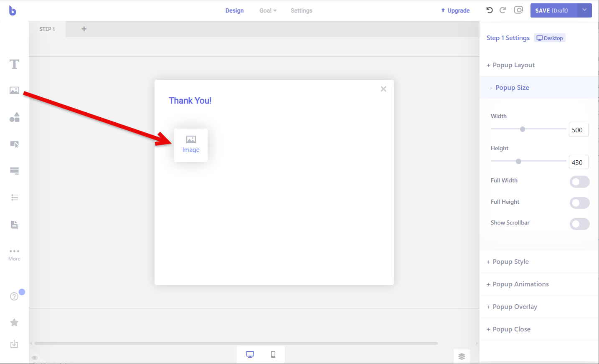
Task: Expand the Popup Animations section
Action: coord(539,284)
